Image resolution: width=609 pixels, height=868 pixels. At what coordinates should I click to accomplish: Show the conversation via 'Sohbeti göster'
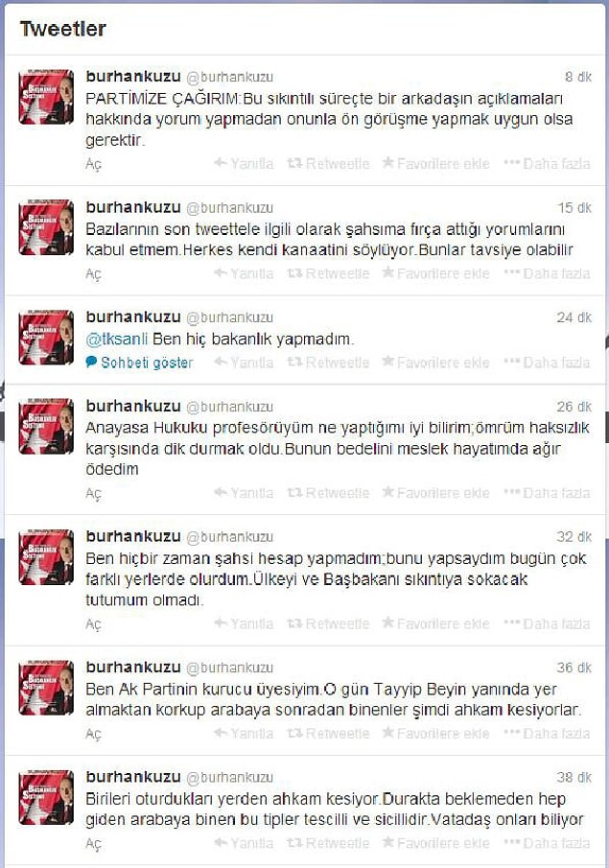pos(139,363)
